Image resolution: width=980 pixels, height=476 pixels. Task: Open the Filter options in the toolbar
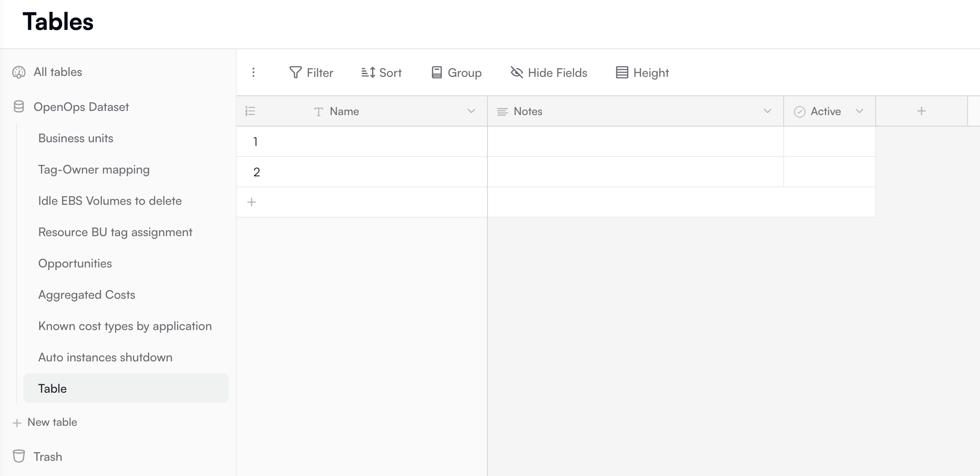tap(311, 72)
